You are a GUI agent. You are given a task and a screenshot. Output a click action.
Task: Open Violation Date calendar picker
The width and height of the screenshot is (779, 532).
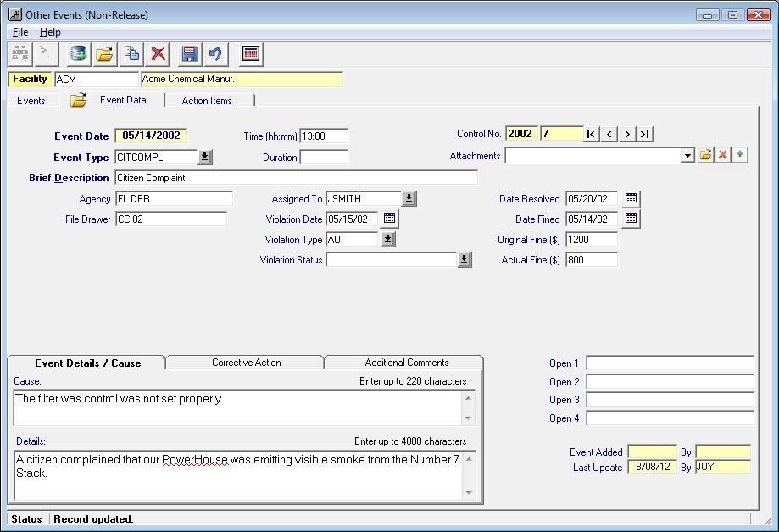point(390,219)
